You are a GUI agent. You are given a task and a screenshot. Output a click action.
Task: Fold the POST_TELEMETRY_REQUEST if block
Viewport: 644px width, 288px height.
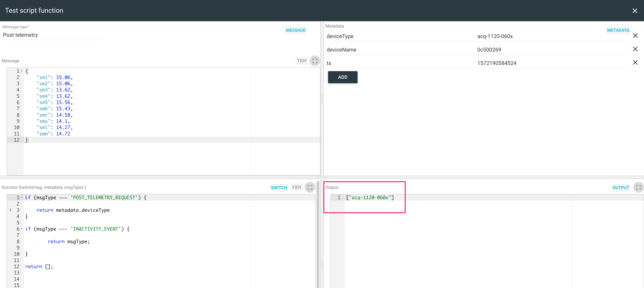pyautogui.click(x=22, y=198)
